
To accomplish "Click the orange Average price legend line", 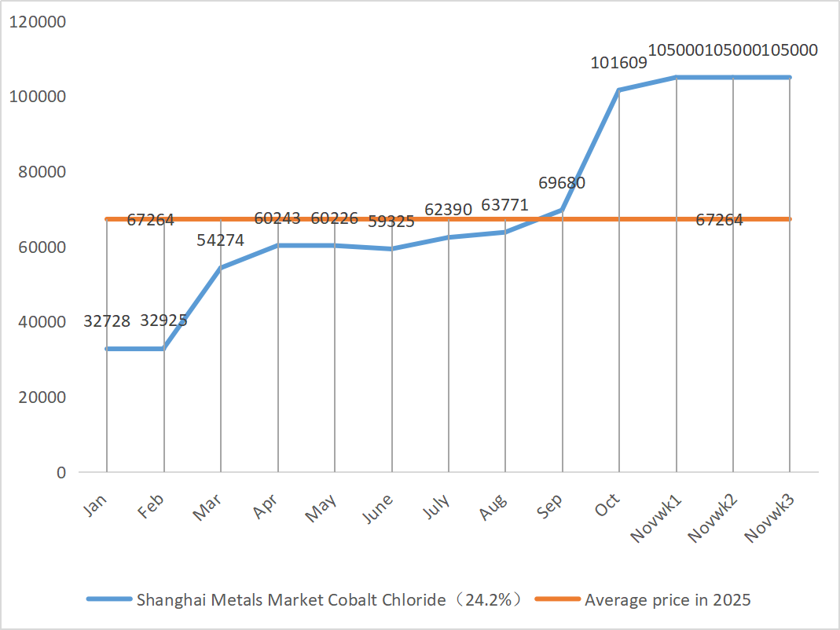I will point(557,599).
